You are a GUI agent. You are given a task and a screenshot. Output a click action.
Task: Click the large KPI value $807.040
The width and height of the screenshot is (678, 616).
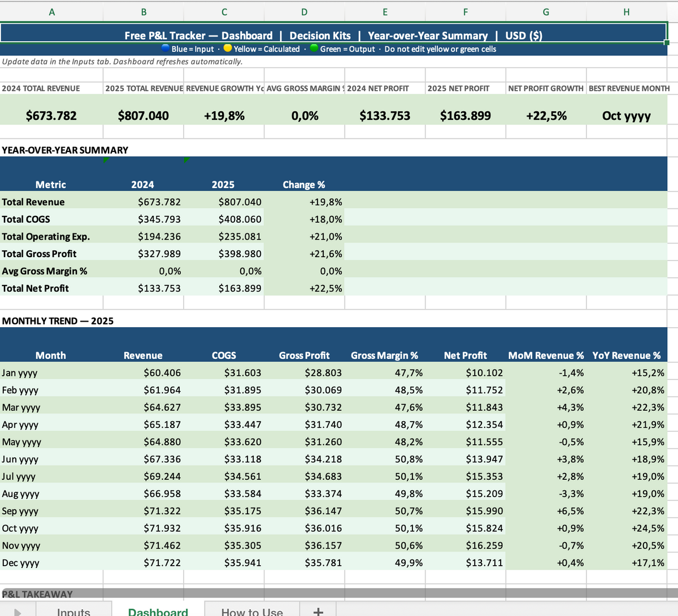144,116
